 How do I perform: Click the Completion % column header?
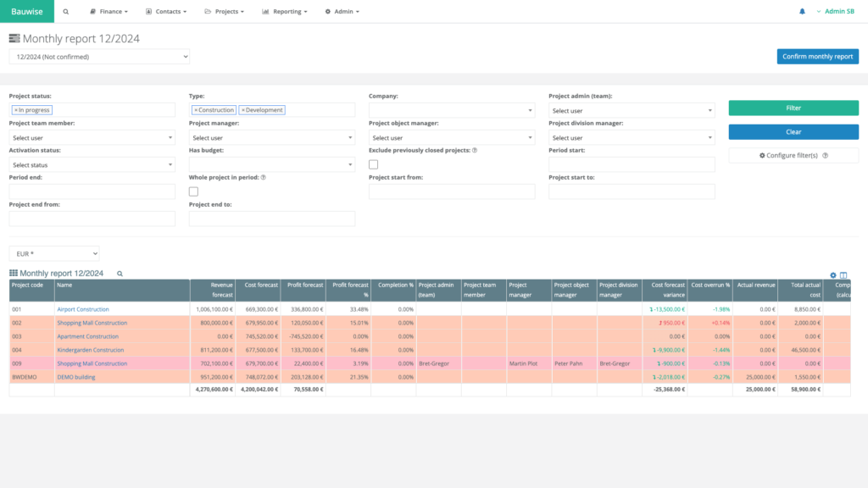click(x=393, y=290)
